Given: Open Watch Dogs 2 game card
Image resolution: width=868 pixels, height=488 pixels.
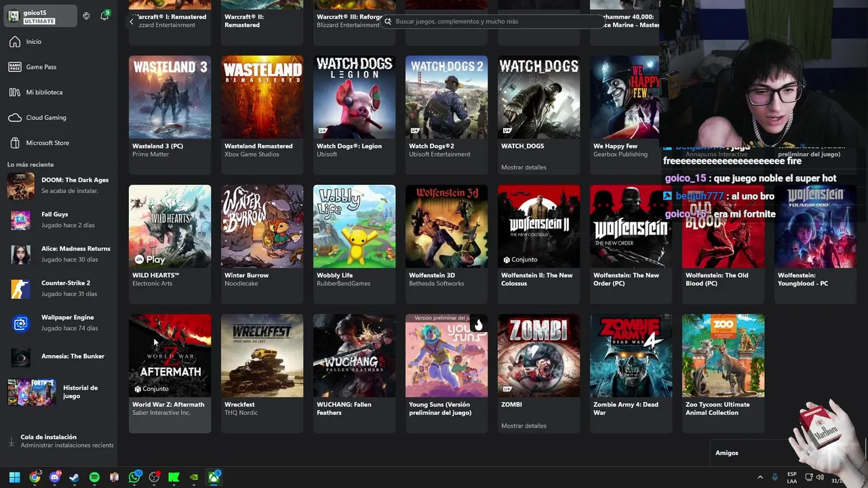Looking at the screenshot, I should tap(446, 115).
